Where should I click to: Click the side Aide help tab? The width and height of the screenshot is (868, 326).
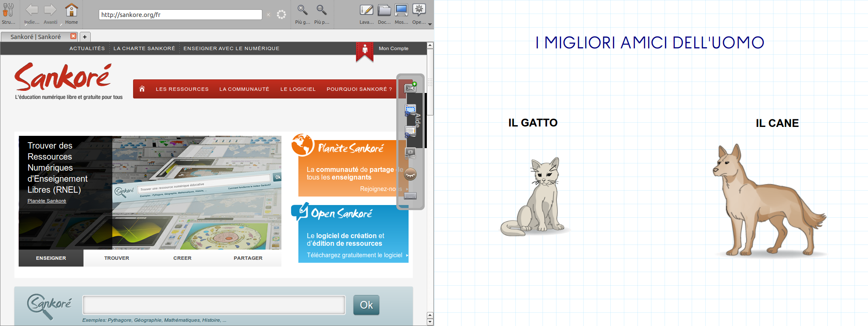click(417, 121)
